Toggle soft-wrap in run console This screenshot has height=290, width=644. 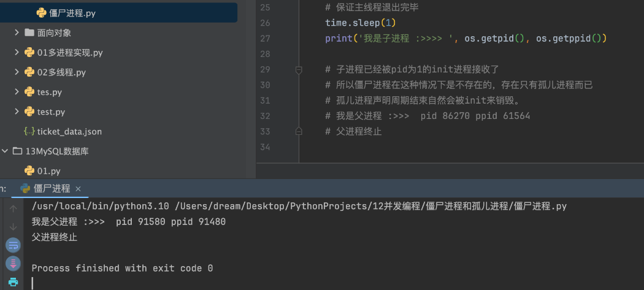tap(13, 246)
